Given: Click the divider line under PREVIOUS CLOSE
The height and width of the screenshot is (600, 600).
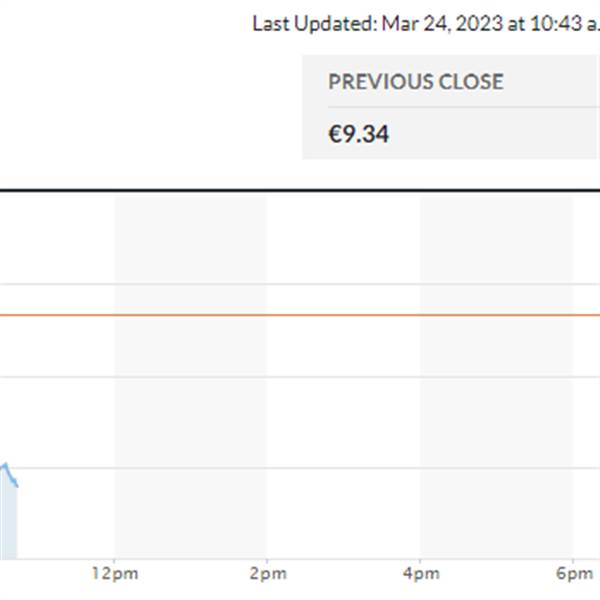Looking at the screenshot, I should point(464,107).
